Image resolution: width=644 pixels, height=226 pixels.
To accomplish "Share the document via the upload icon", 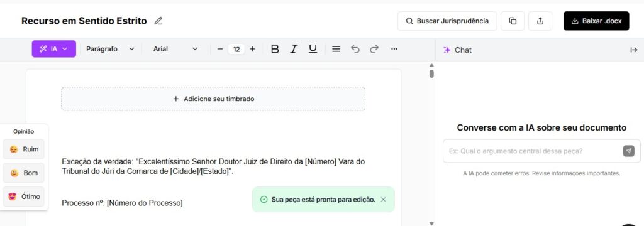I will coord(540,21).
